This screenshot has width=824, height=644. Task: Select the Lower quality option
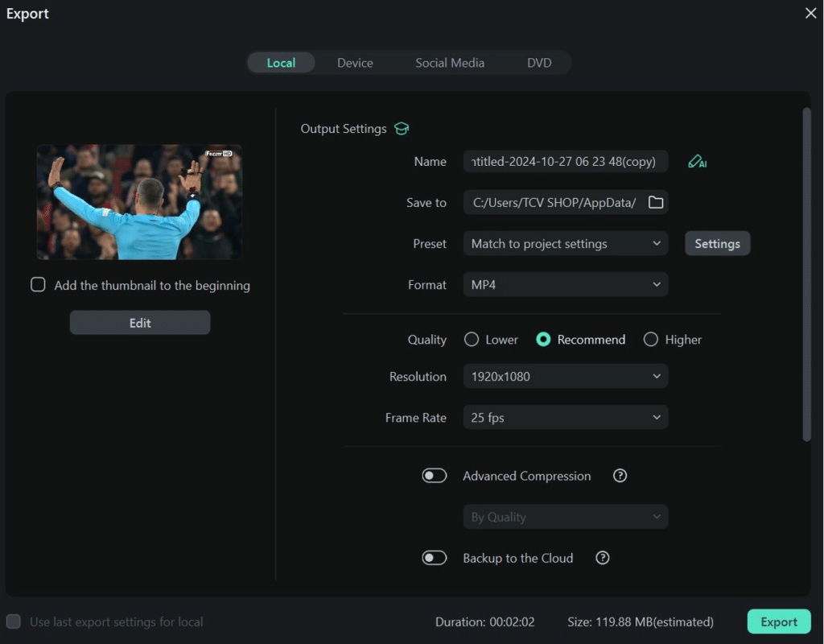click(x=472, y=340)
